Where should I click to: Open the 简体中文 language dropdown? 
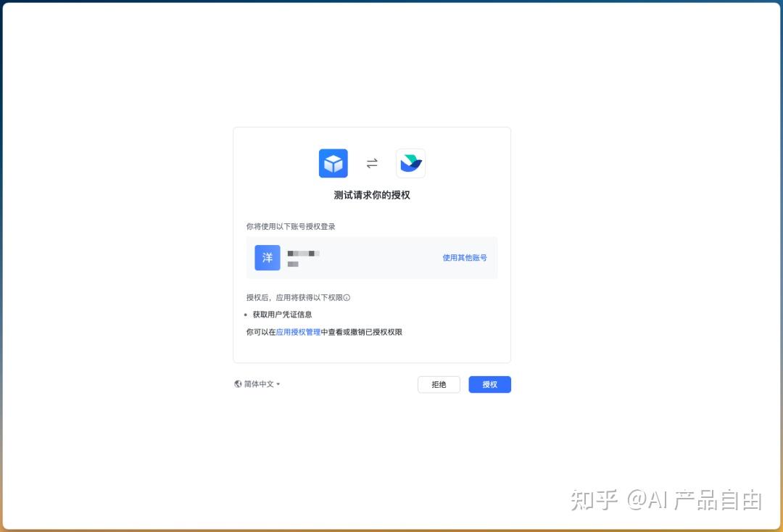pyautogui.click(x=257, y=383)
